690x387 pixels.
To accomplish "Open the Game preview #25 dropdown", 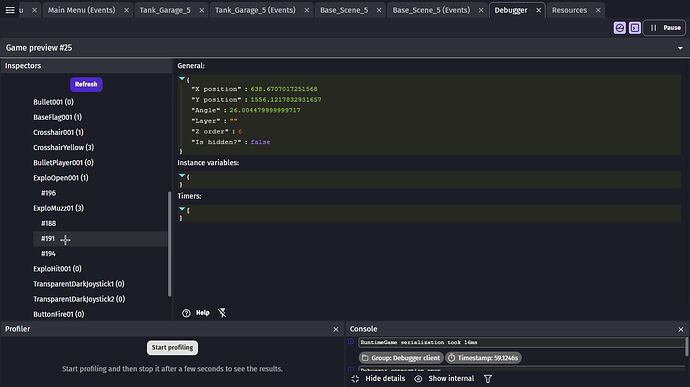I will tap(680, 48).
